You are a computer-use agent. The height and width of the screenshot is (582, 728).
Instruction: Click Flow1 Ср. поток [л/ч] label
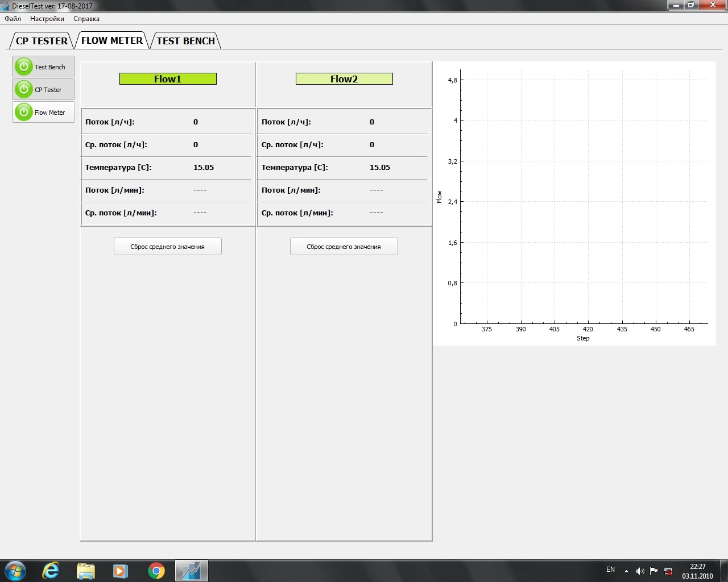(x=116, y=145)
